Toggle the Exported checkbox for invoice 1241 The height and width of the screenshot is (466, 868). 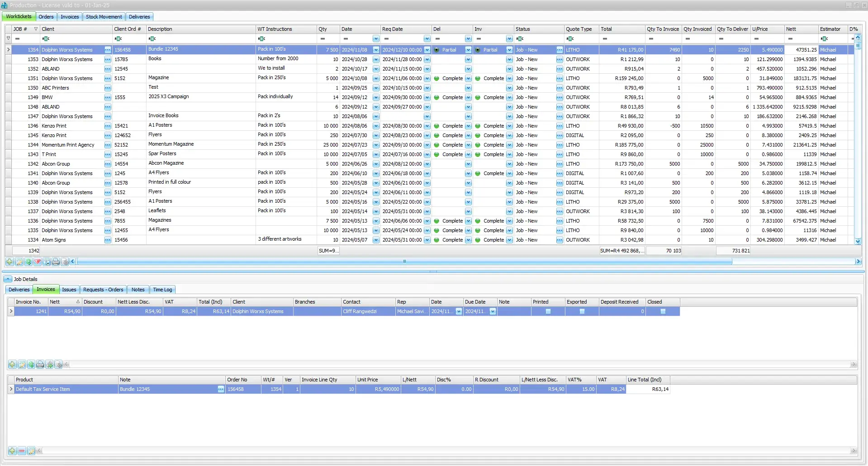pyautogui.click(x=582, y=312)
